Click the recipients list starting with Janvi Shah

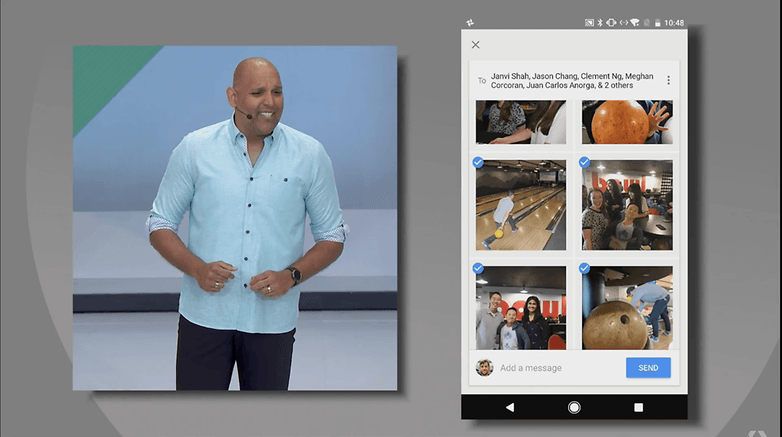pyautogui.click(x=572, y=81)
